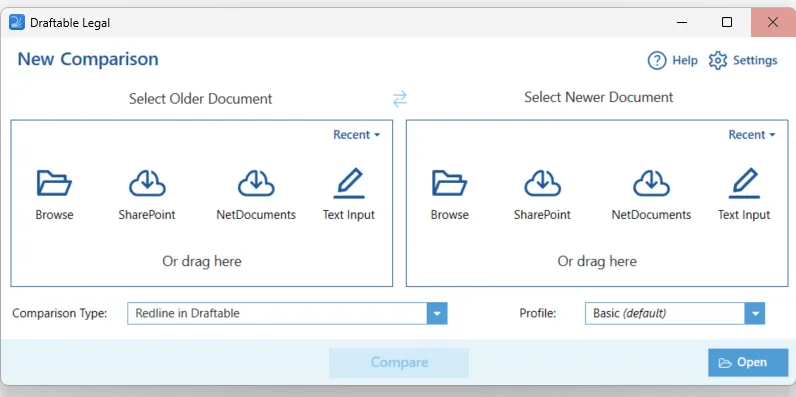796x397 pixels.
Task: Click Browse folder icon under Older Document
Action: [x=54, y=183]
